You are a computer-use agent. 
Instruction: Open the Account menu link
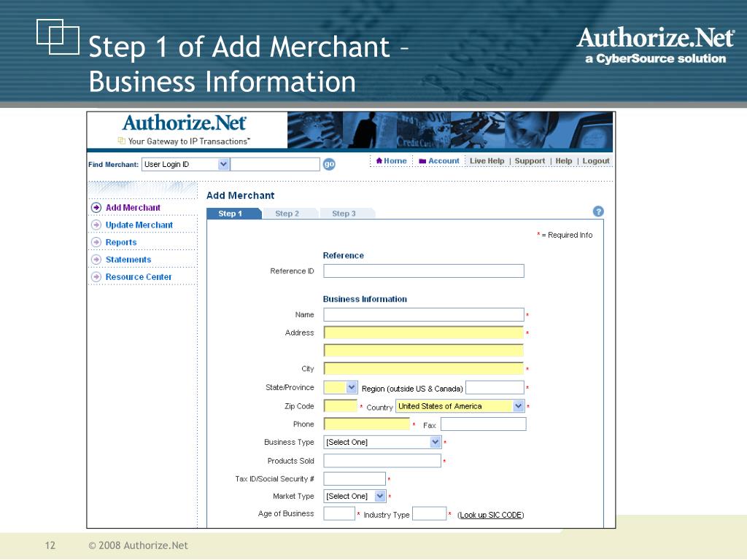444,161
